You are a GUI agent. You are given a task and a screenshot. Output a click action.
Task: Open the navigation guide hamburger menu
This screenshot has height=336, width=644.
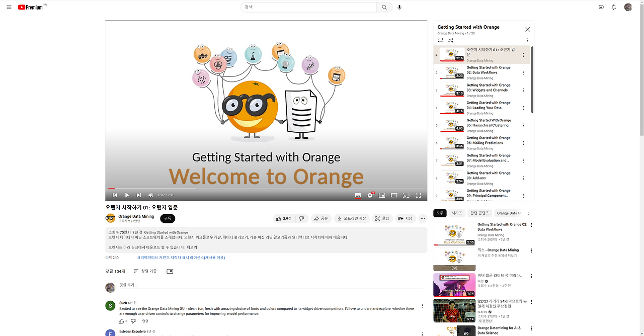tap(9, 7)
